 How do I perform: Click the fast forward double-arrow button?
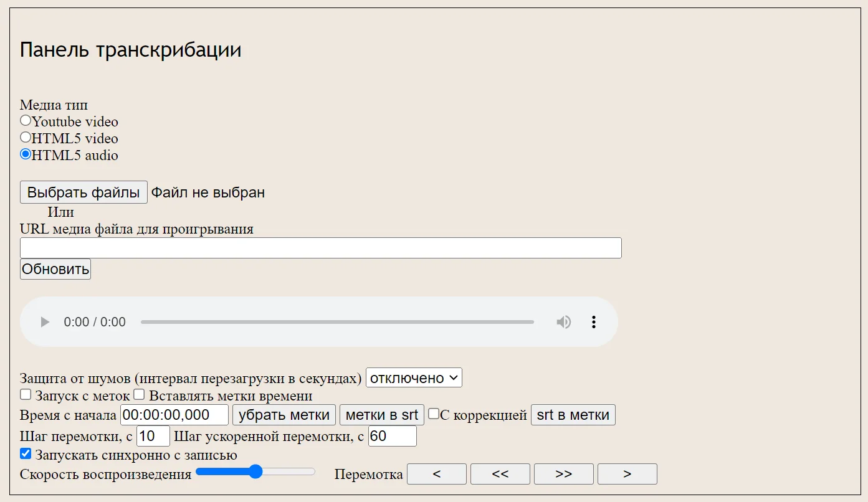tap(563, 474)
